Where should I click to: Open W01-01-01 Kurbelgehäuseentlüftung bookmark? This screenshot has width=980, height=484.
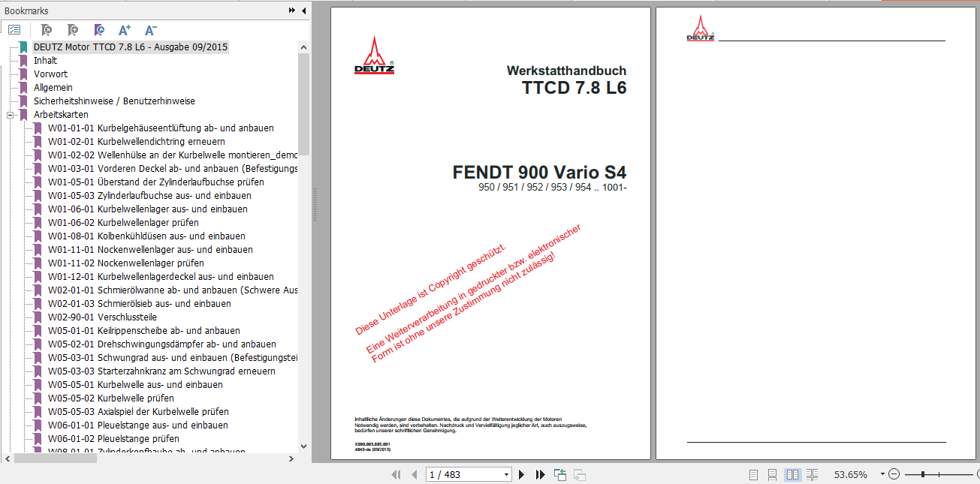pyautogui.click(x=161, y=128)
